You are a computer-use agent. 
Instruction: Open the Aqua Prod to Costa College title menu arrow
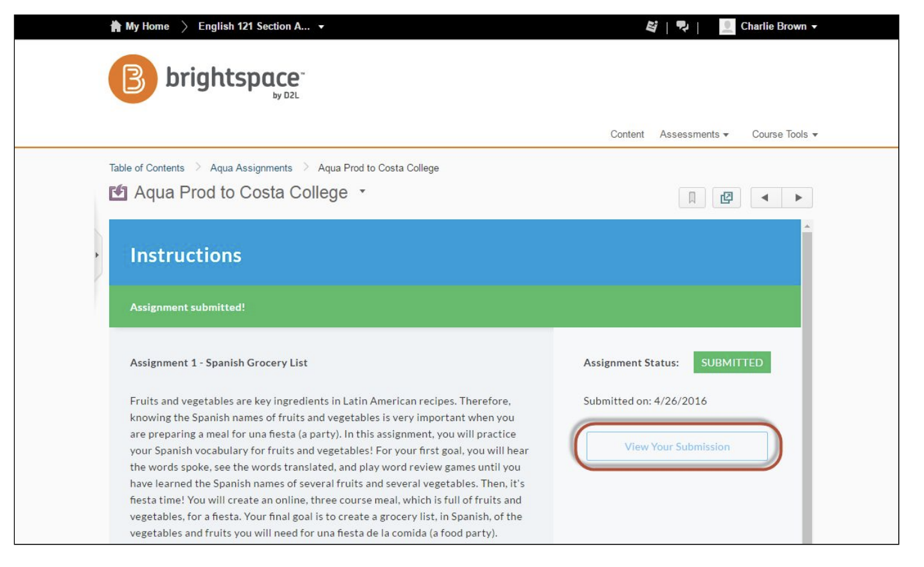(362, 192)
